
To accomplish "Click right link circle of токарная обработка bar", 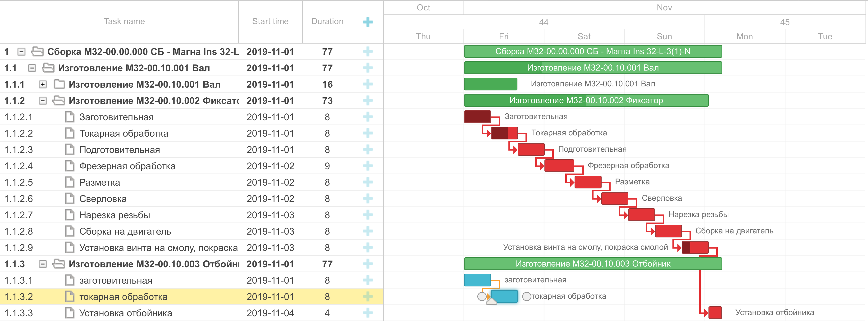I will tap(526, 296).
